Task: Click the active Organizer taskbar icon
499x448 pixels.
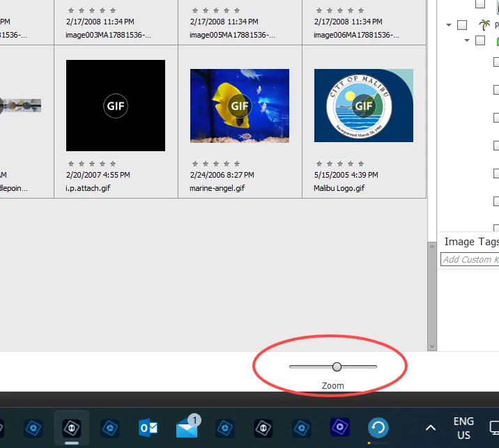Action: (72, 428)
